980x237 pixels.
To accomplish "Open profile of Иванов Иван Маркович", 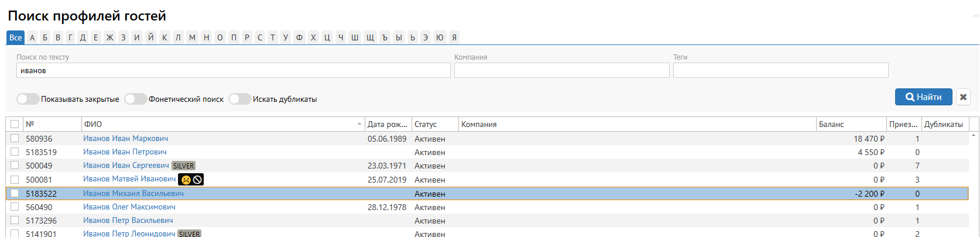I will pyautogui.click(x=125, y=139).
